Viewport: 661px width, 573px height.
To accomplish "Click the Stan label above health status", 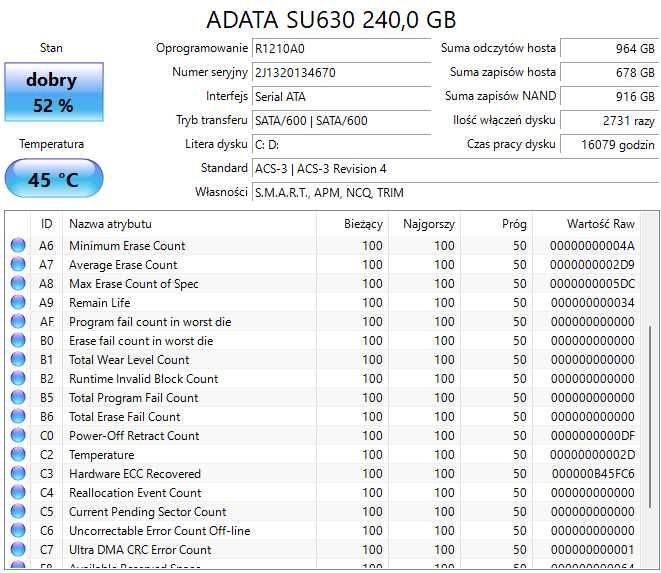I will click(x=51, y=48).
